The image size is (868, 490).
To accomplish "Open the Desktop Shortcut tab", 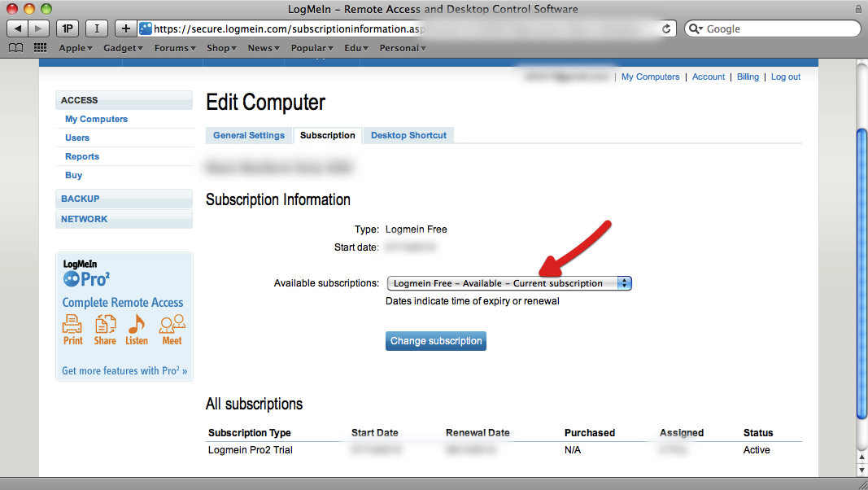I will [408, 135].
